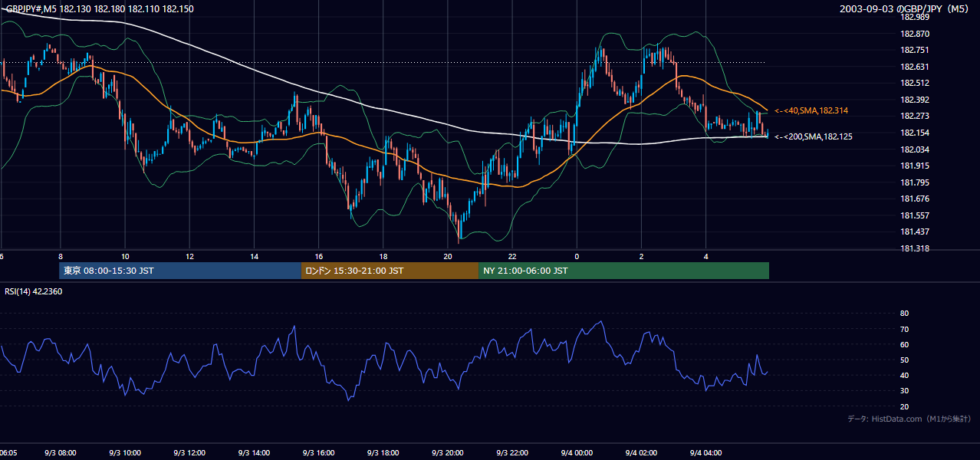Click the 9/3 16:00 time label
The height and width of the screenshot is (460, 980).
(318, 453)
